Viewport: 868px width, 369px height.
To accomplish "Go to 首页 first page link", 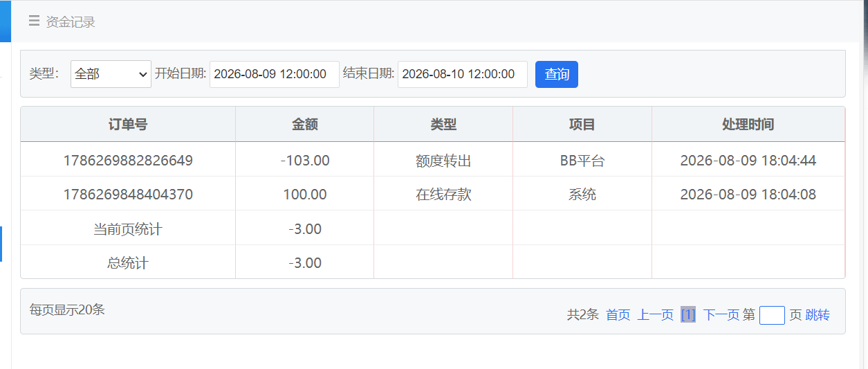I will click(618, 315).
